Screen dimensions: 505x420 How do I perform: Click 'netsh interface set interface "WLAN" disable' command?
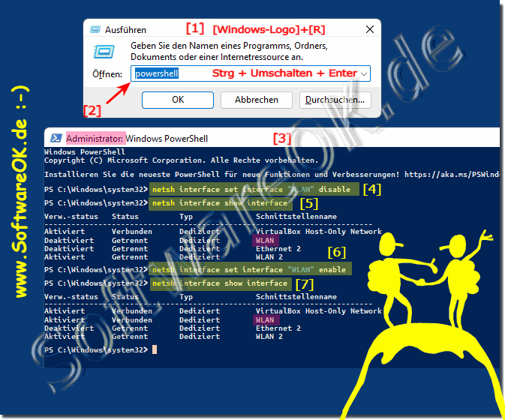coord(251,189)
